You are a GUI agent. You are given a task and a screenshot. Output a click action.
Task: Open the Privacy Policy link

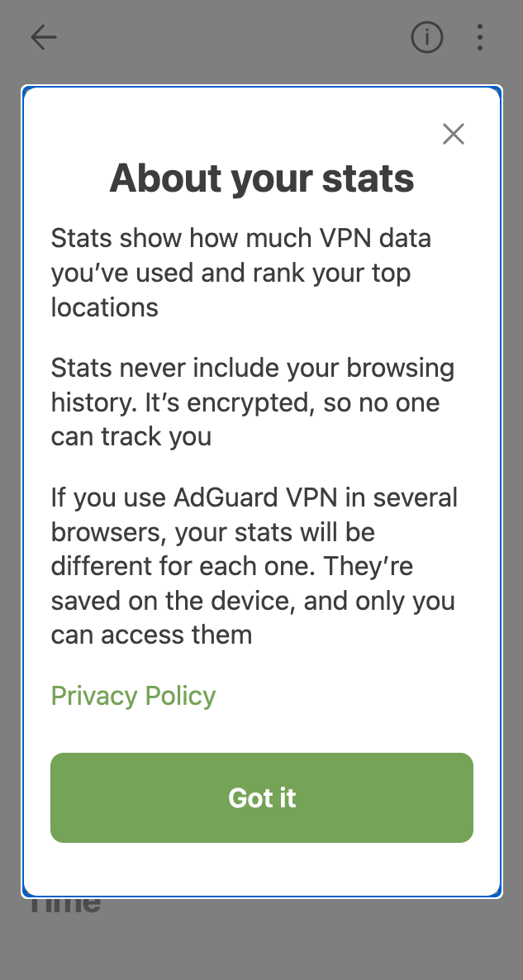tap(133, 696)
